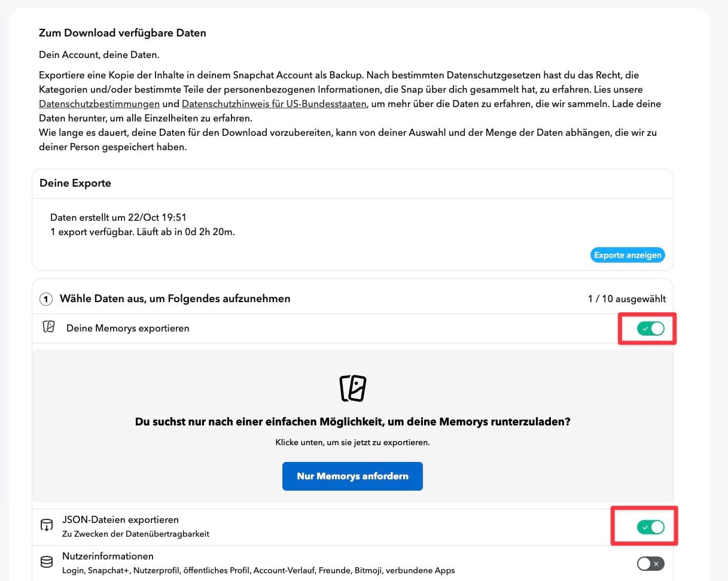The image size is (728, 581).
Task: Click "Nur Memorys anfordern" button
Action: click(352, 476)
